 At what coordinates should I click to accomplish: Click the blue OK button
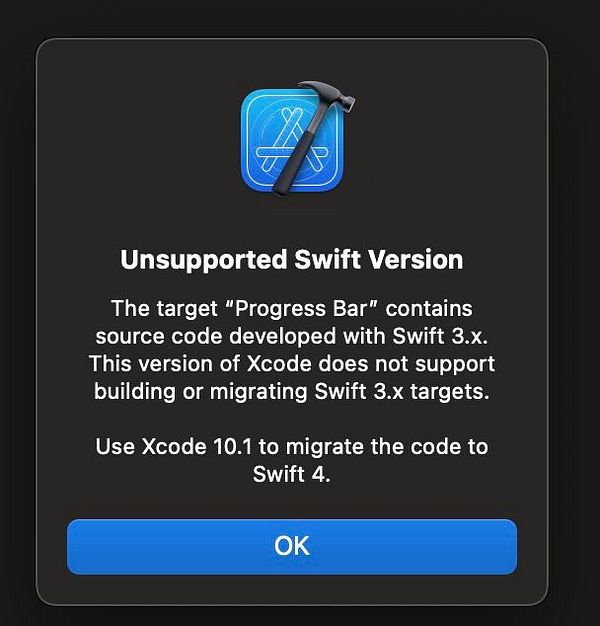[x=292, y=547]
